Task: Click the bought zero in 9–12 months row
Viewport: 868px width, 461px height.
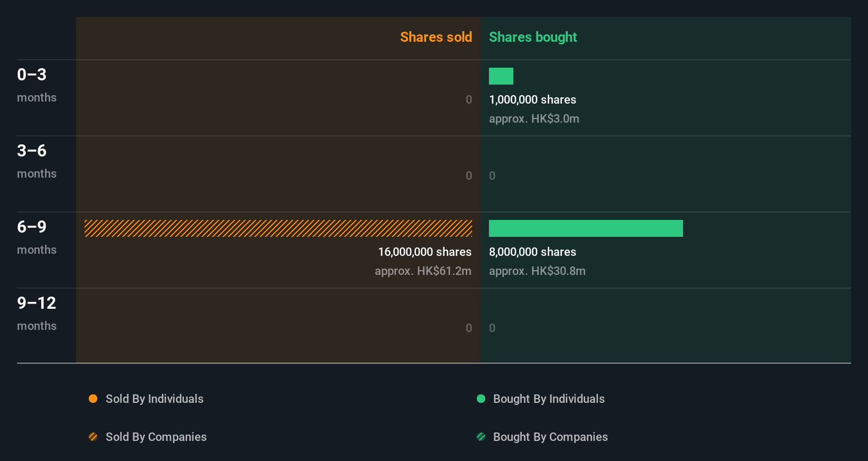Action: (492, 328)
